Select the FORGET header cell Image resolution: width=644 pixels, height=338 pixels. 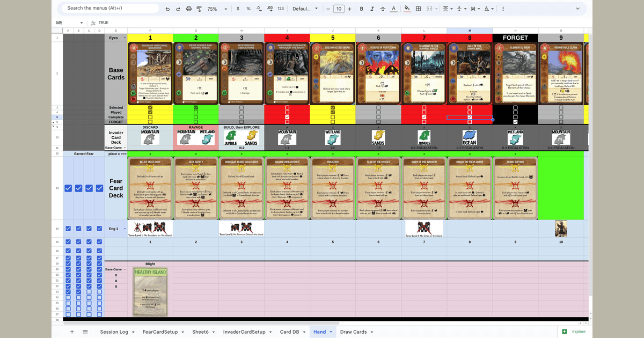coord(515,38)
